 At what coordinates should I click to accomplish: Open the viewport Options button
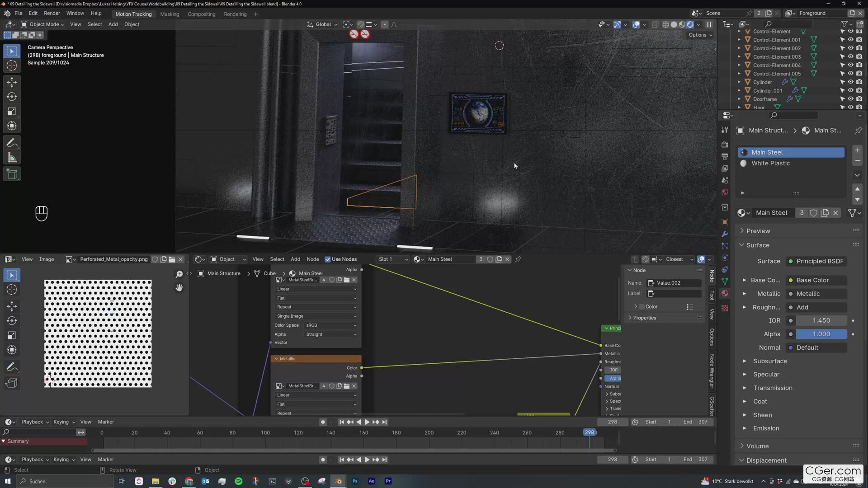point(700,35)
